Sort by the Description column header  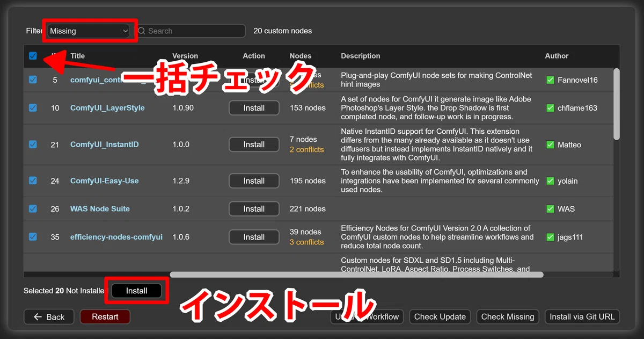coord(361,56)
